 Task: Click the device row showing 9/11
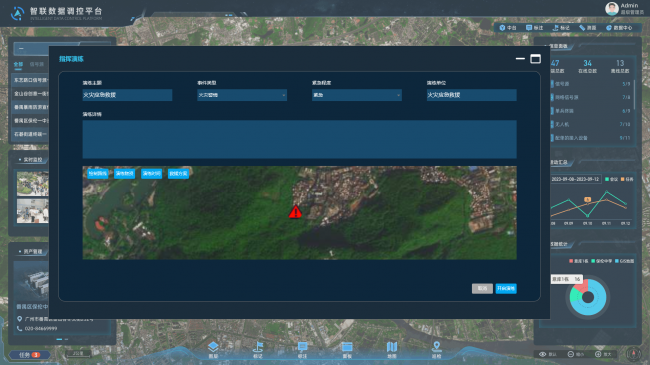pos(592,138)
